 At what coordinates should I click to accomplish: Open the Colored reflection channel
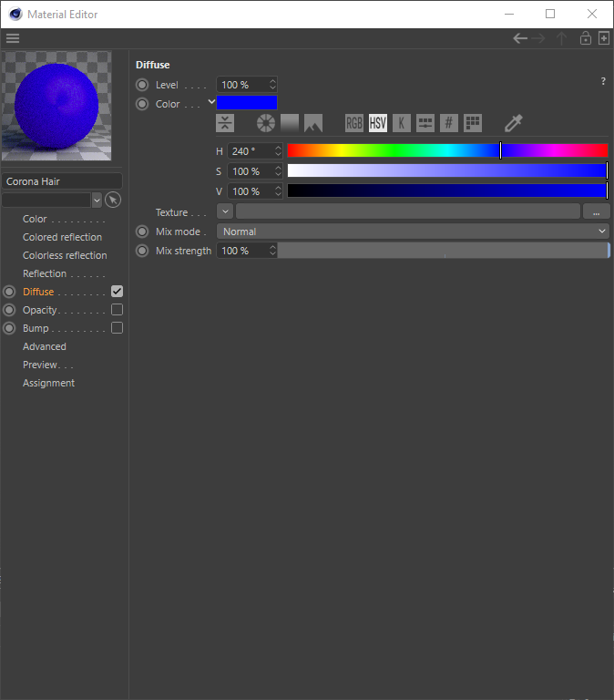point(63,237)
